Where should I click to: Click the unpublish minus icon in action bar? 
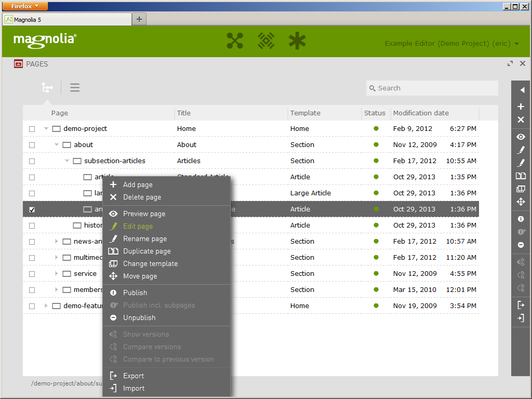[521, 245]
